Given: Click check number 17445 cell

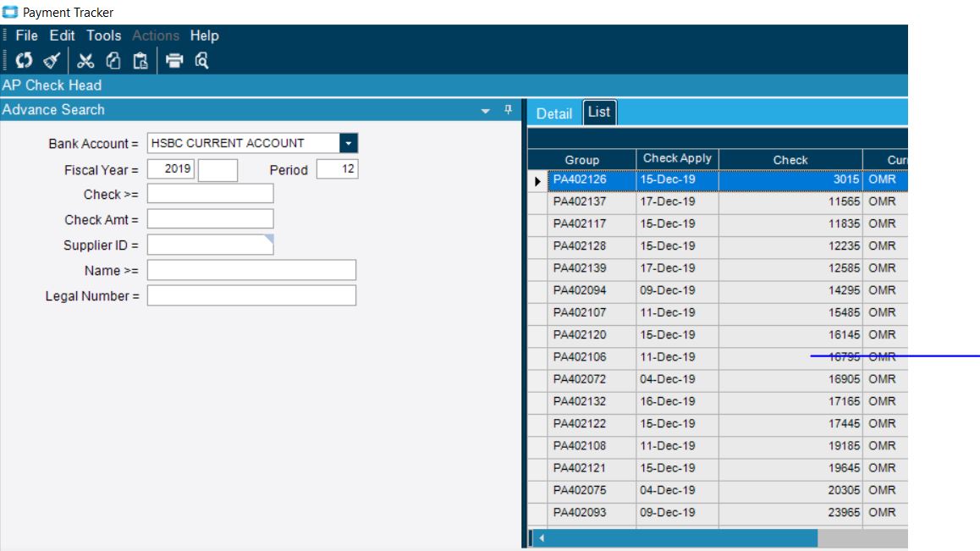Looking at the screenshot, I should [x=790, y=423].
